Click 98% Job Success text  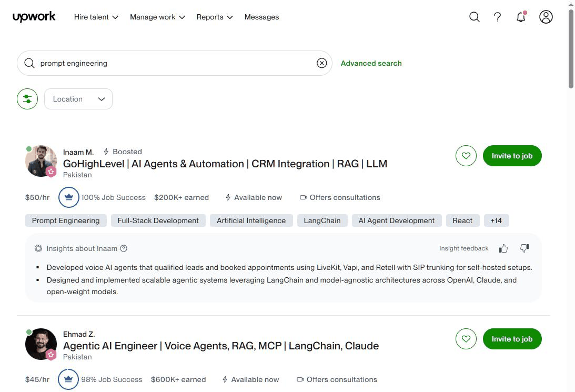(112, 379)
